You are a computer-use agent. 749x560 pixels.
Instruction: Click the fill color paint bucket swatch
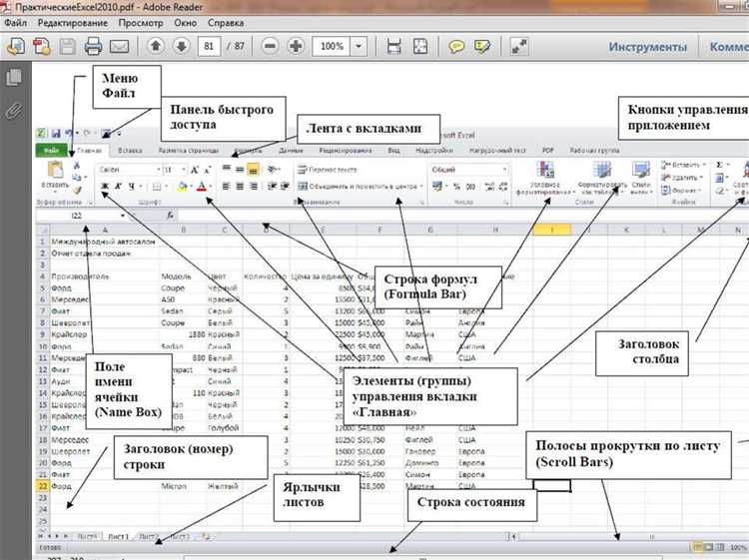click(182, 187)
